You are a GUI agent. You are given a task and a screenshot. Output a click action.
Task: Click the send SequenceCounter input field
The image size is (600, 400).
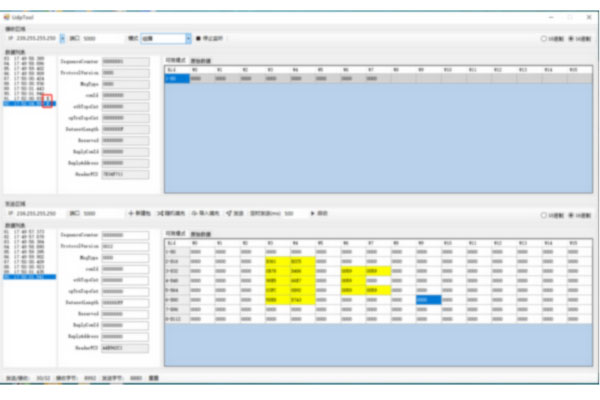point(126,235)
